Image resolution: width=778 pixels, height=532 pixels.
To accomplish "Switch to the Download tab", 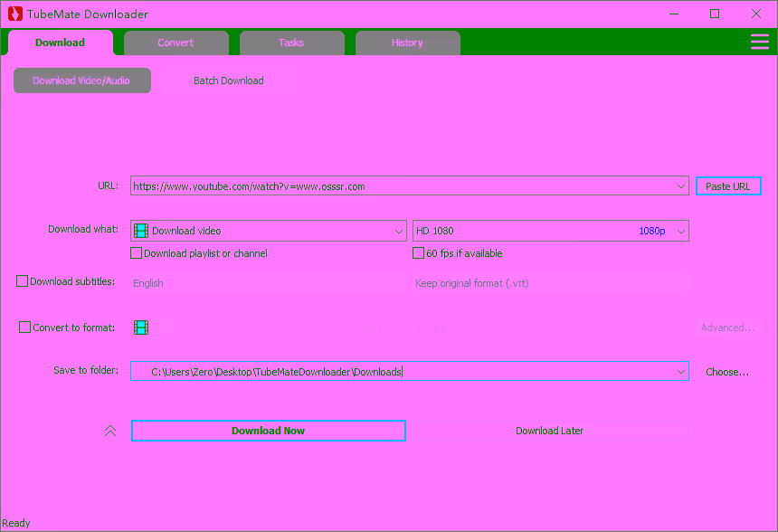I will pos(61,43).
